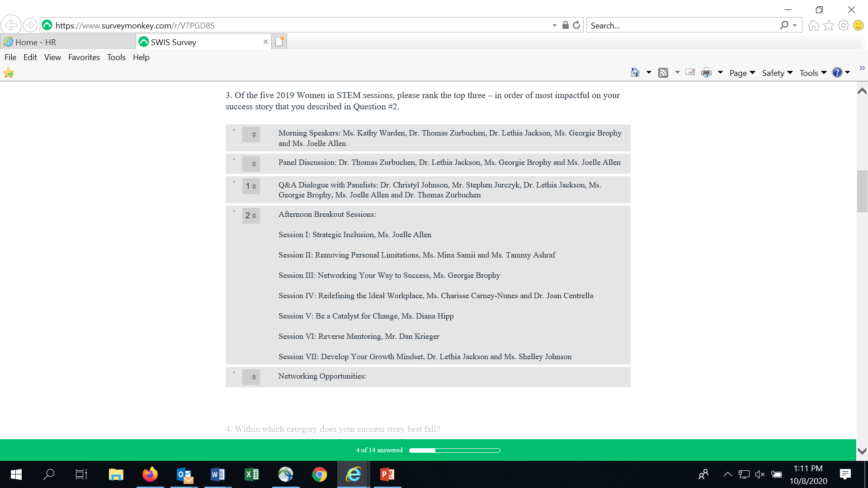Expand the Safety command bar menu
This screenshot has height=488, width=868.
pos(777,73)
